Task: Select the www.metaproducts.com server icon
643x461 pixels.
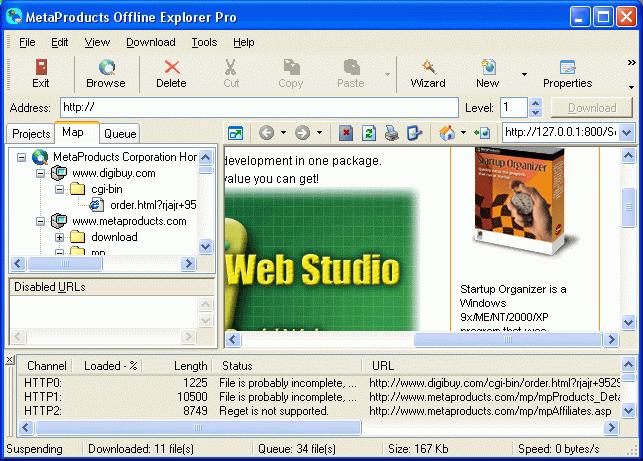Action: 59,221
